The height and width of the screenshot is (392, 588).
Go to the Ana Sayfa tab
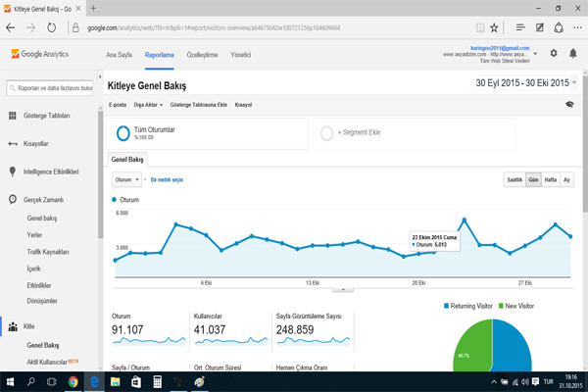coord(119,55)
